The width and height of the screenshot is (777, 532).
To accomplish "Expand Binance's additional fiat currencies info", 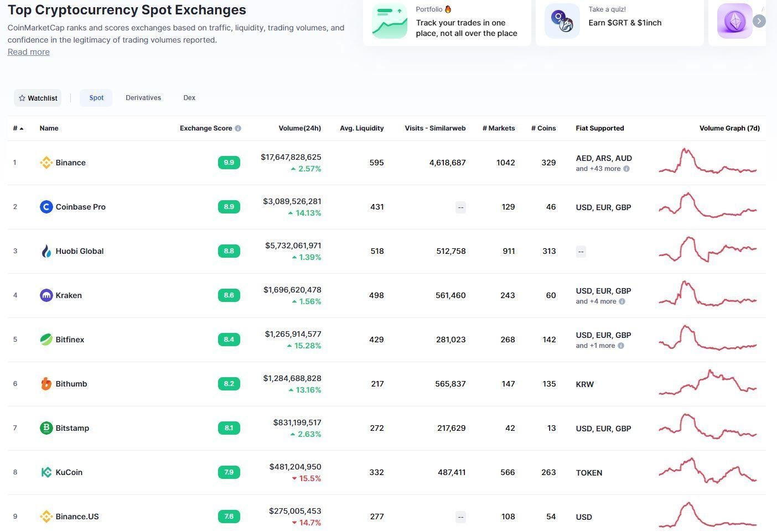I will (626, 169).
